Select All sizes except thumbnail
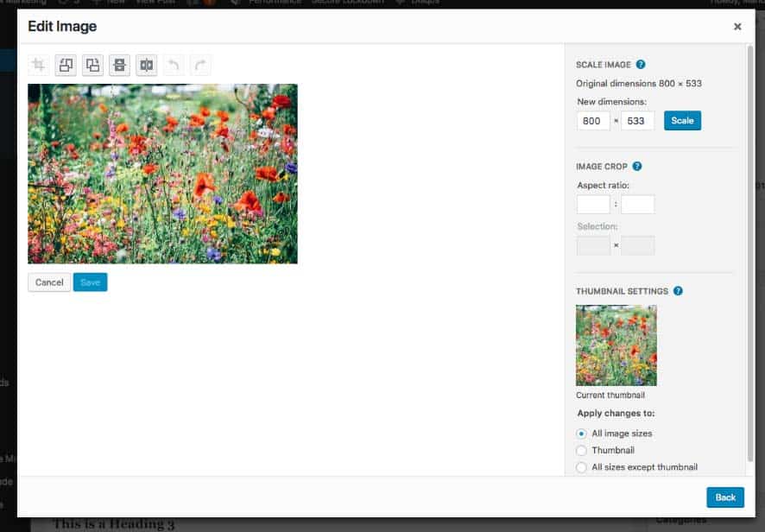The image size is (765, 532). (x=581, y=467)
